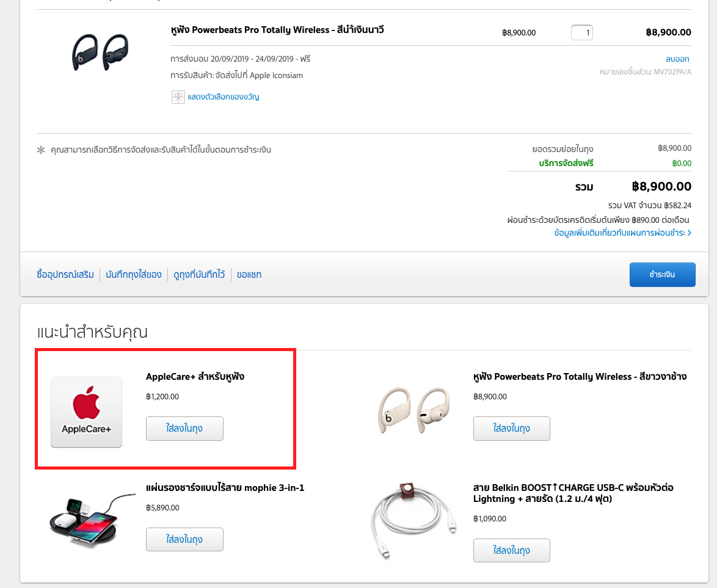Click the navy Powerbeats Pro product image

pyautogui.click(x=100, y=52)
